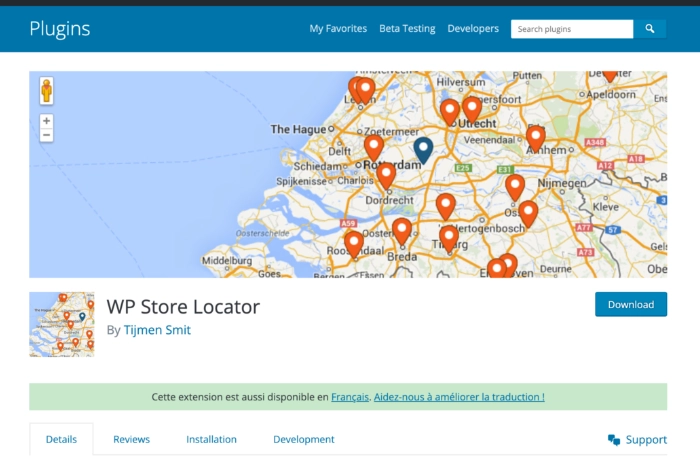The width and height of the screenshot is (700, 467).
Task: Switch to the Installation tab
Action: 211,439
